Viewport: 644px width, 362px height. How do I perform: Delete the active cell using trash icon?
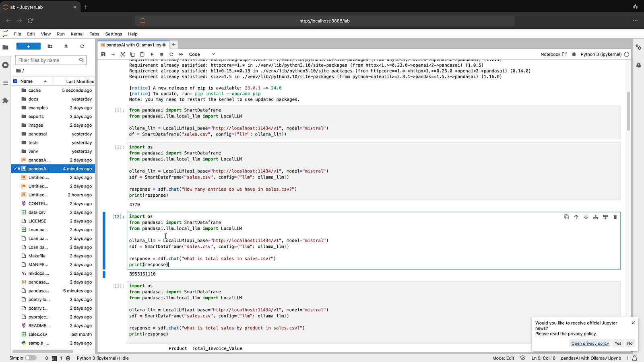615,217
